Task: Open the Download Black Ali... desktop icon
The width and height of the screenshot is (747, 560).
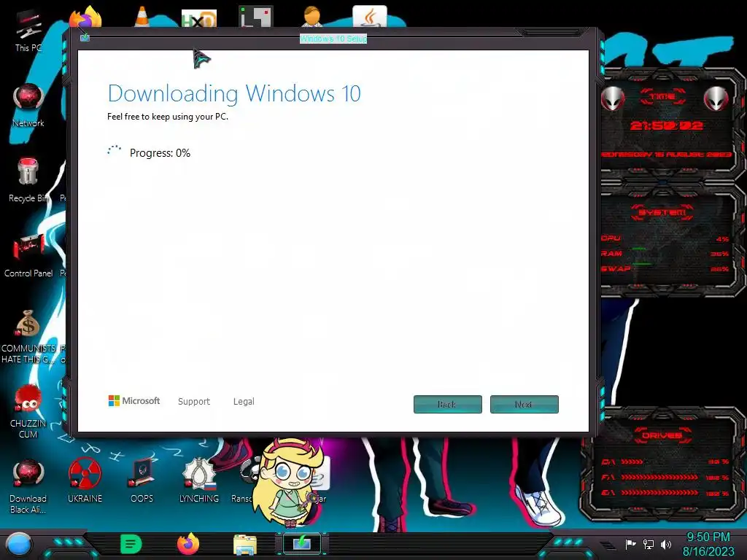Action: point(28,486)
